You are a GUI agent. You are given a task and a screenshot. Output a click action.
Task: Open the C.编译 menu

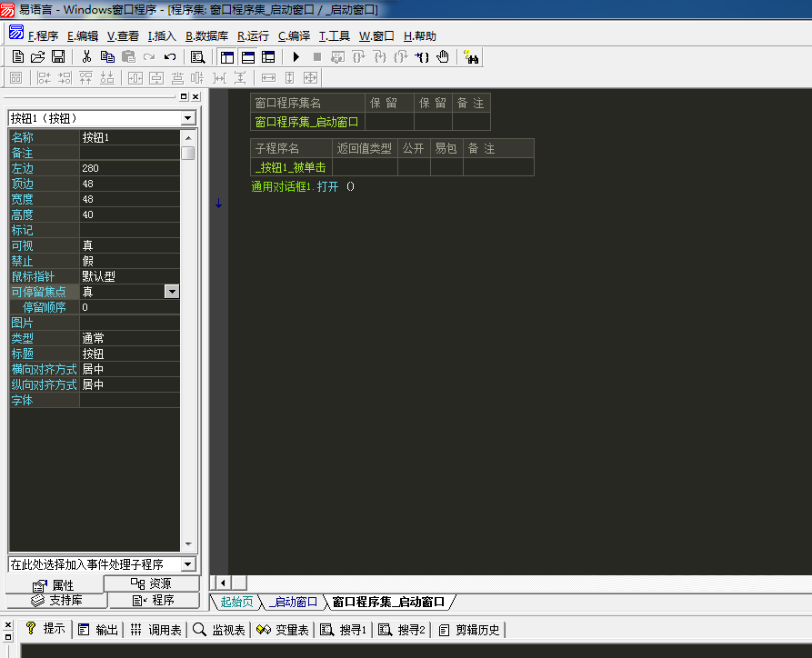point(294,36)
